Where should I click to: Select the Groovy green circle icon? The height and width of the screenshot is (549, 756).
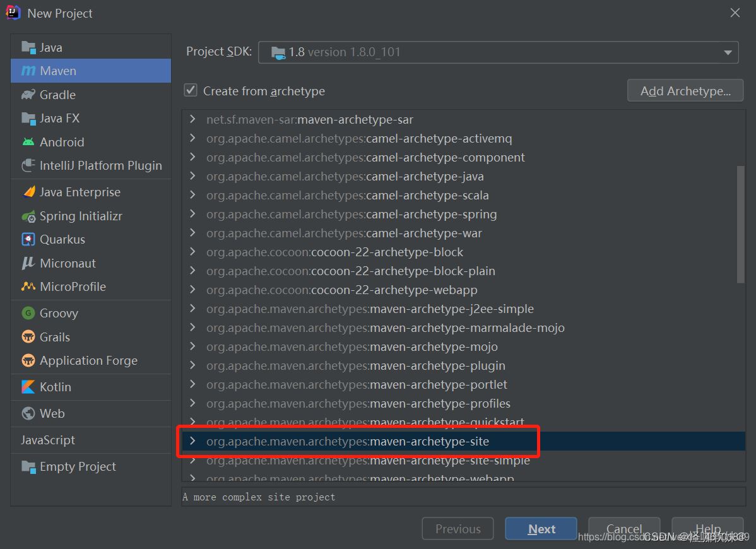pos(28,313)
